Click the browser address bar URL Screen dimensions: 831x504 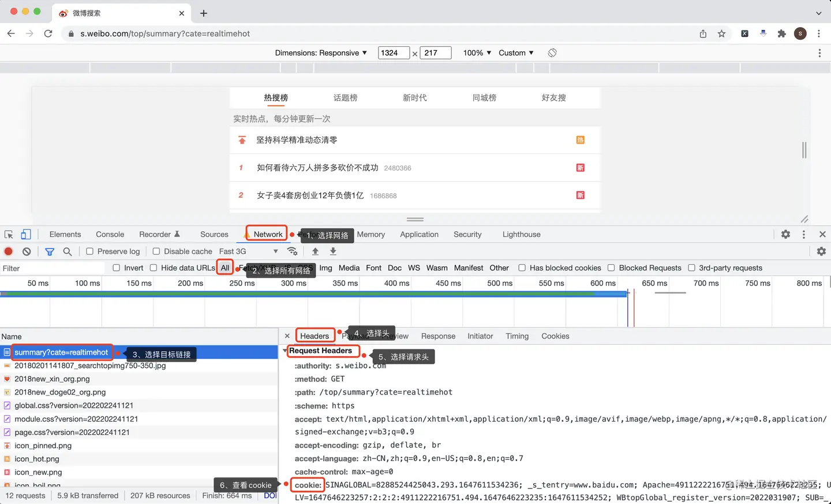click(165, 33)
